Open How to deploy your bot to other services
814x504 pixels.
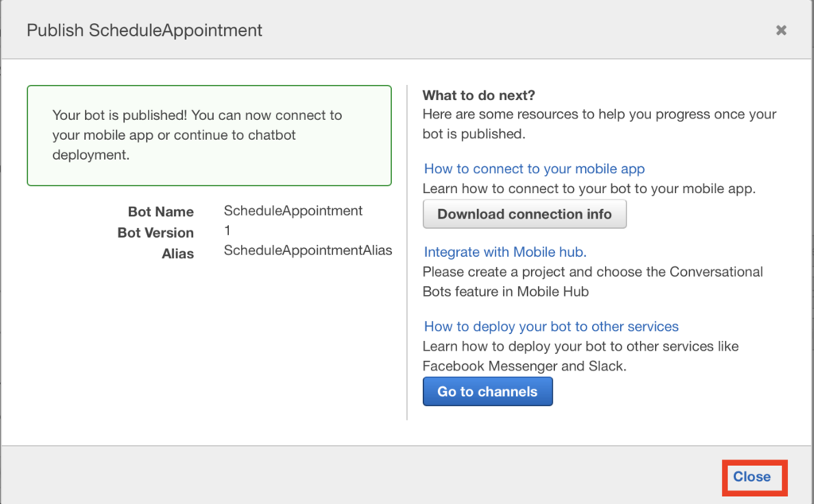(x=551, y=326)
